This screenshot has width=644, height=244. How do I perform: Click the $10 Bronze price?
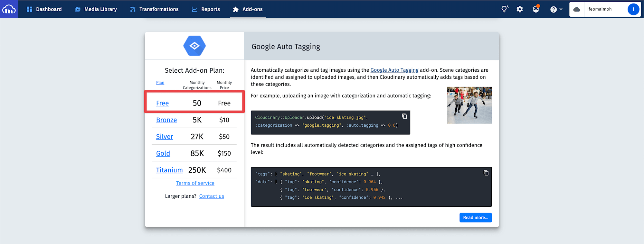pos(224,120)
